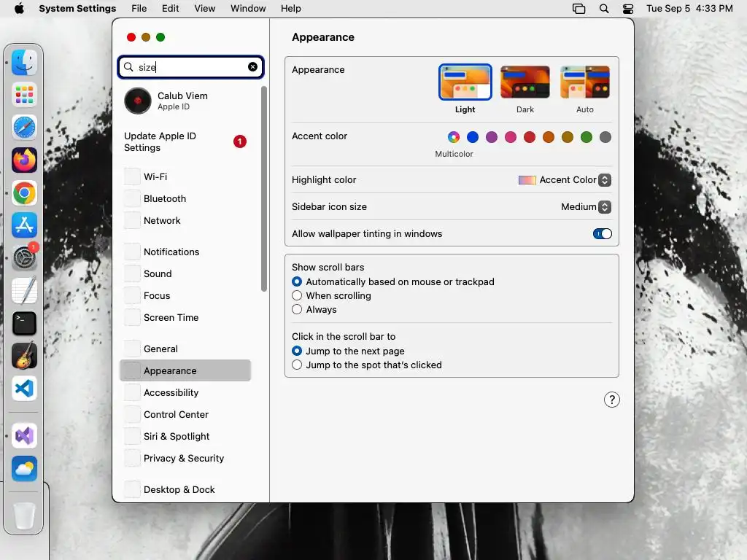Open the View menu
Image resolution: width=747 pixels, height=560 pixels.
tap(204, 8)
